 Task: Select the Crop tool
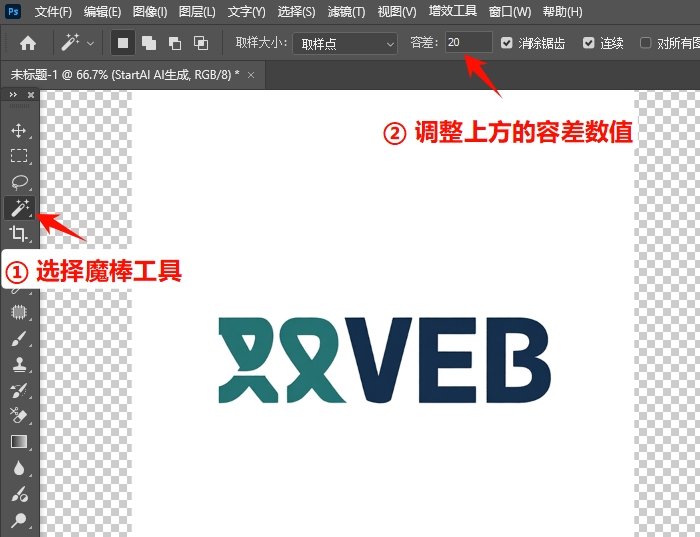coord(19,234)
